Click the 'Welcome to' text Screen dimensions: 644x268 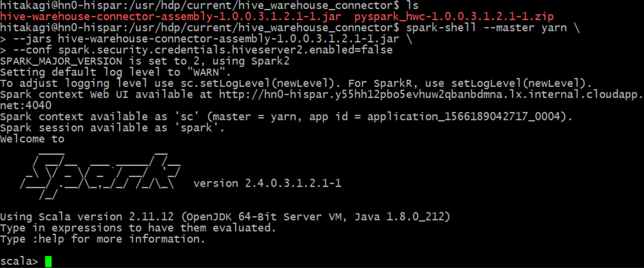32,139
